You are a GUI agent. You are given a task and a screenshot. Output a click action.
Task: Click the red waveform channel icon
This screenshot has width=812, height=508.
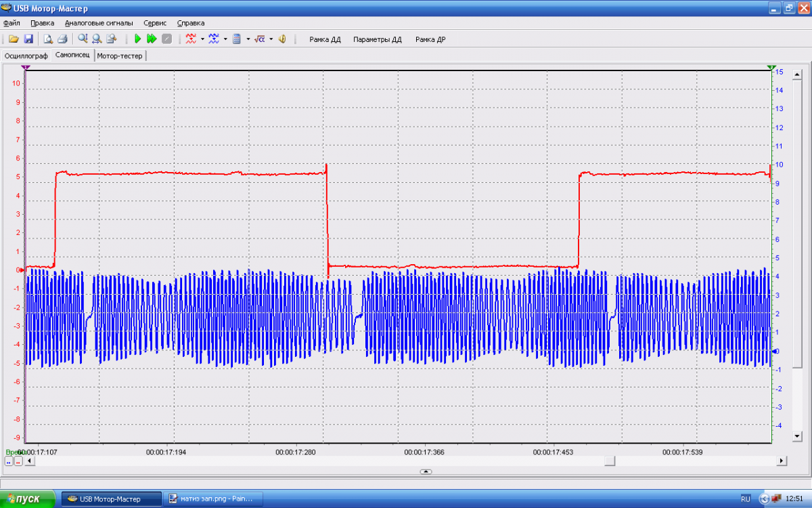191,39
